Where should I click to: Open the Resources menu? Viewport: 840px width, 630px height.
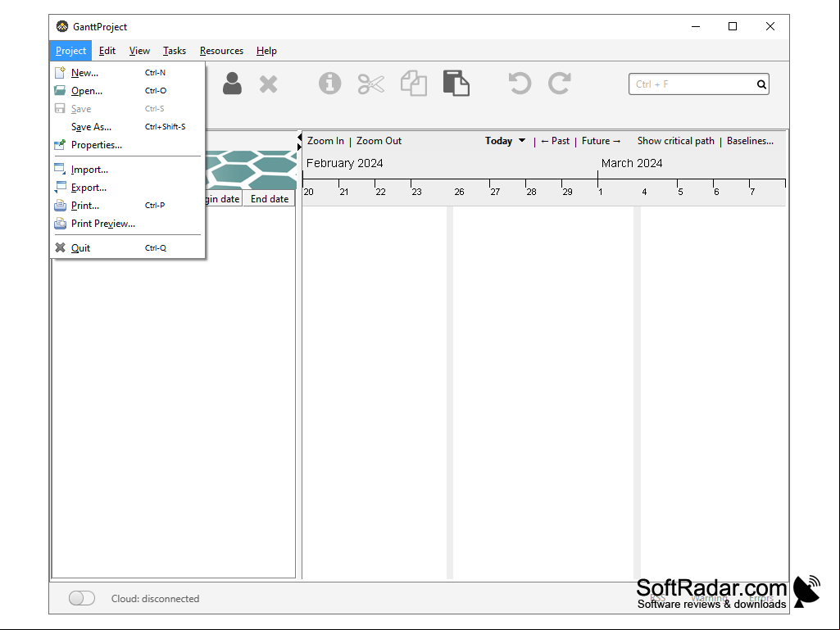[222, 50]
